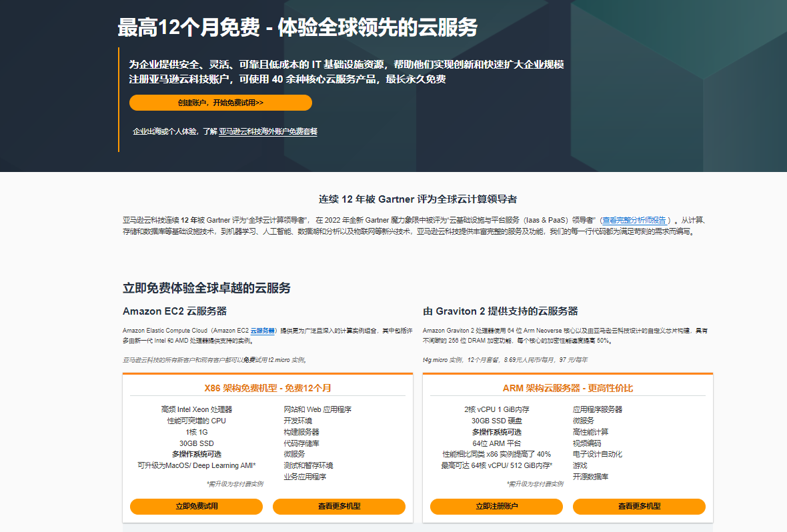Click the text 2核 vCPU 1 GiB内存
This screenshot has height=532, width=787.
click(496, 409)
